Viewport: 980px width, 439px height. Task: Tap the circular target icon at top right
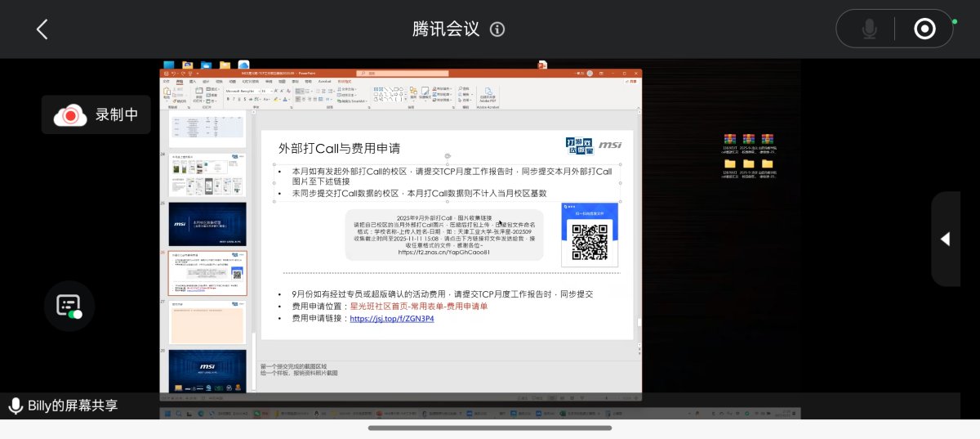(924, 29)
